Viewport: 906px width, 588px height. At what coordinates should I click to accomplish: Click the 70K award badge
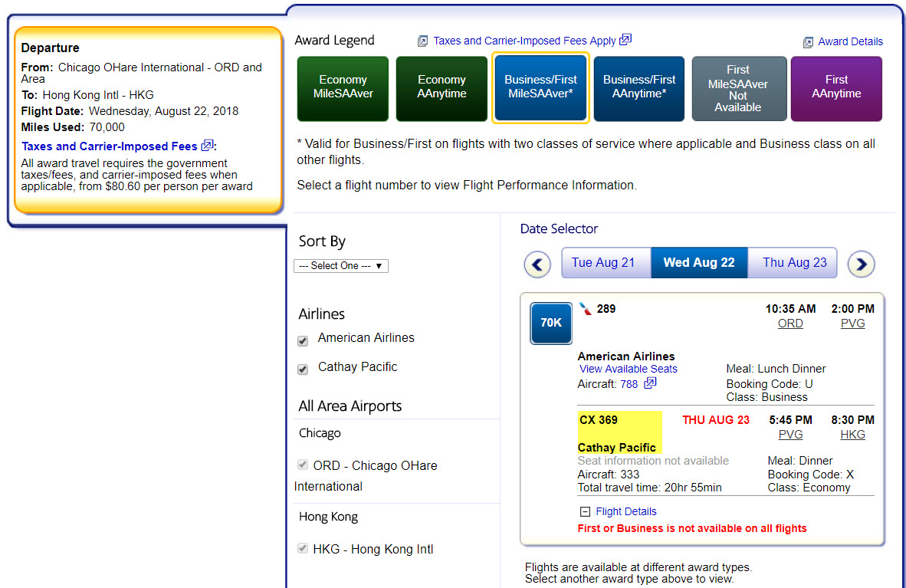click(551, 323)
